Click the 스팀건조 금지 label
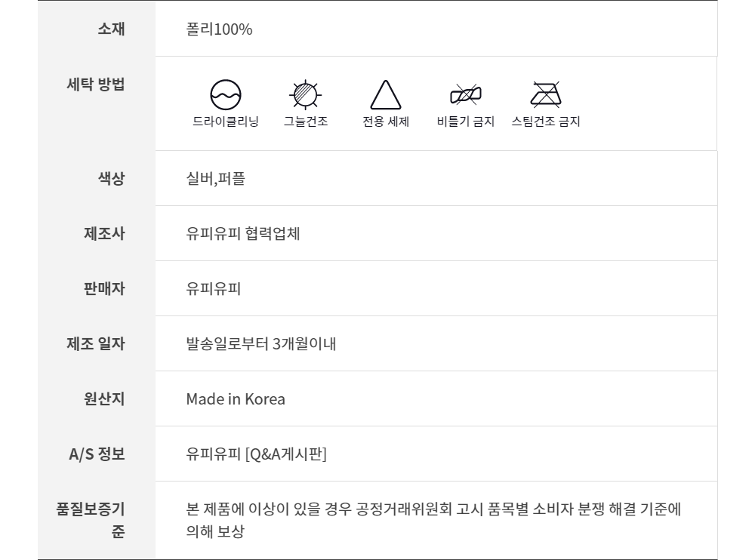This screenshot has height=560, width=755. tap(546, 122)
